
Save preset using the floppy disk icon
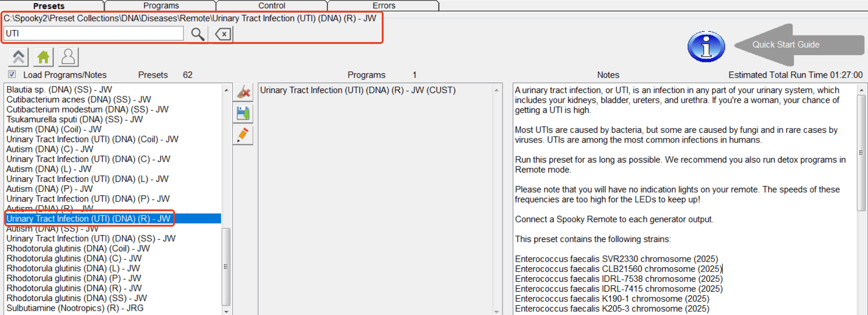click(x=243, y=113)
